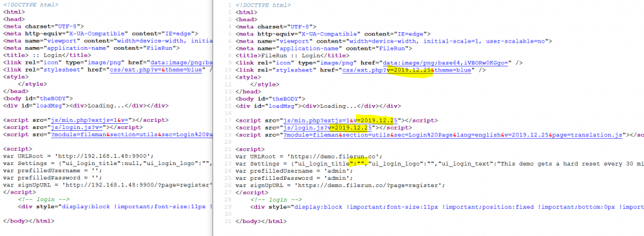This screenshot has height=236, width=644.
Task: Click left pane </head> closing tag
Action: click(15, 92)
